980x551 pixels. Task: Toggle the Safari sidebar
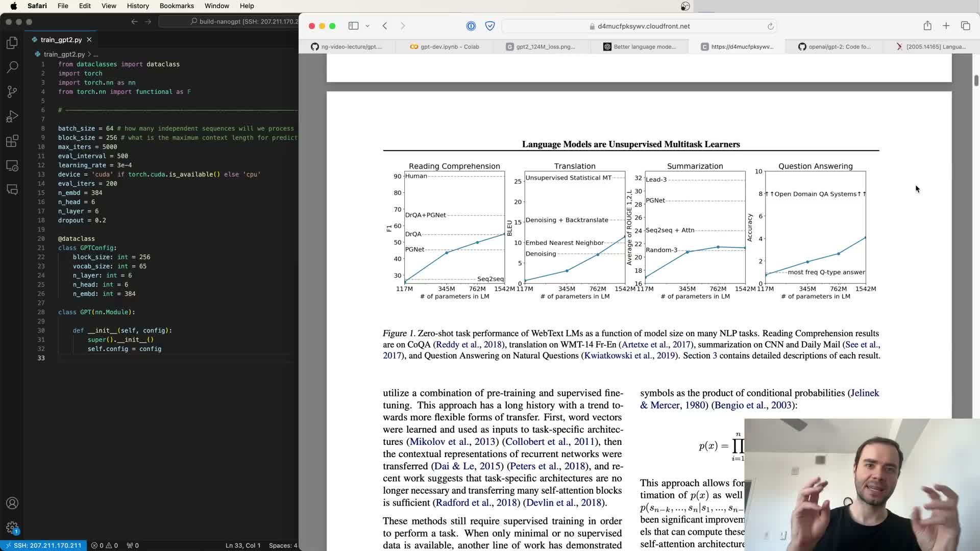(353, 26)
